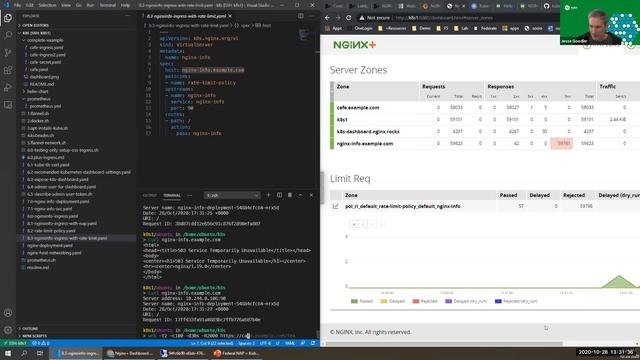Split the terminal panel
Image resolution: width=640 pixels, height=360 pixels.
point(279,195)
